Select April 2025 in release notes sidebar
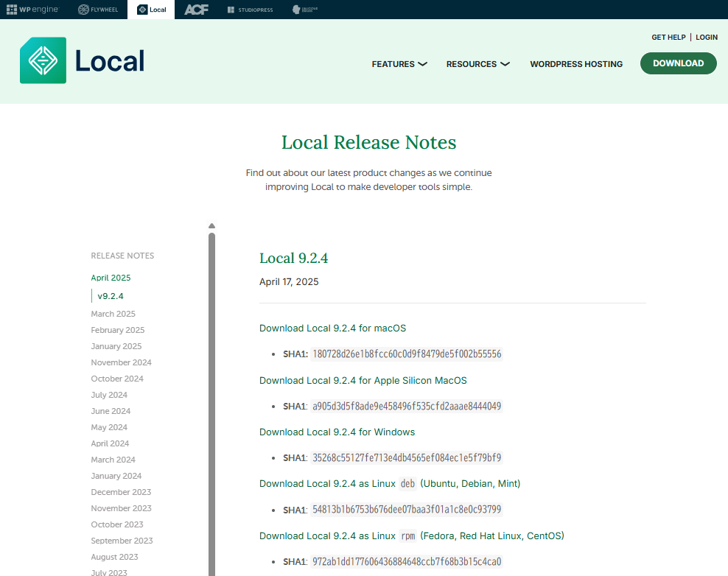The height and width of the screenshot is (576, 728). [x=111, y=278]
